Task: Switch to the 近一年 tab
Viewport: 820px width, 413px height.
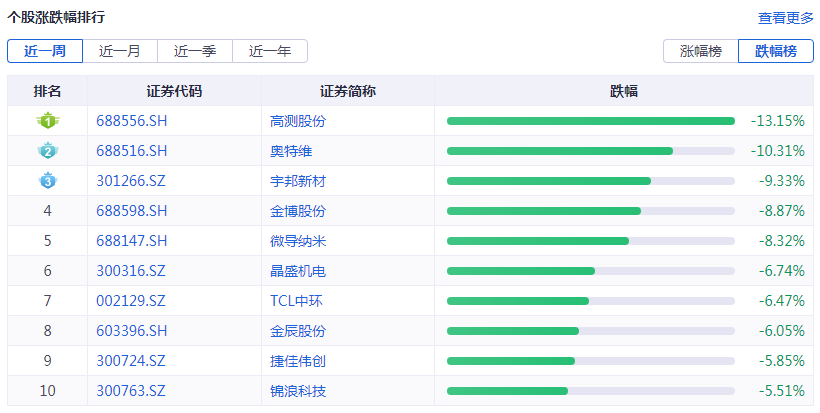Action: click(x=270, y=51)
